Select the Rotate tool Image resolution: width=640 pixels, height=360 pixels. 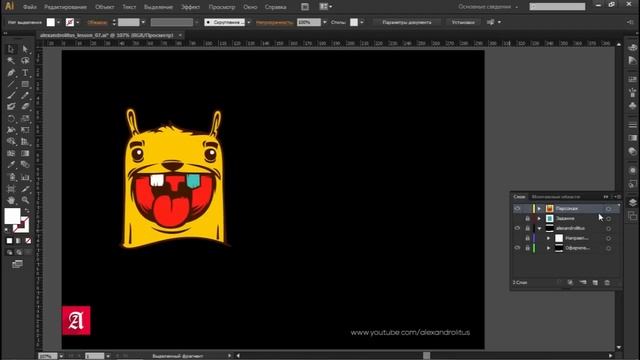click(x=11, y=119)
